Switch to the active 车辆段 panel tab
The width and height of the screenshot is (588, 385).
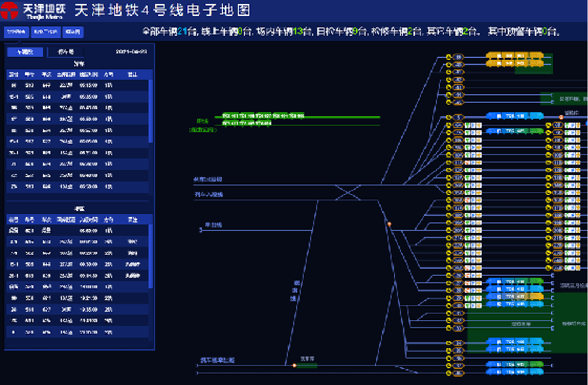(25, 52)
